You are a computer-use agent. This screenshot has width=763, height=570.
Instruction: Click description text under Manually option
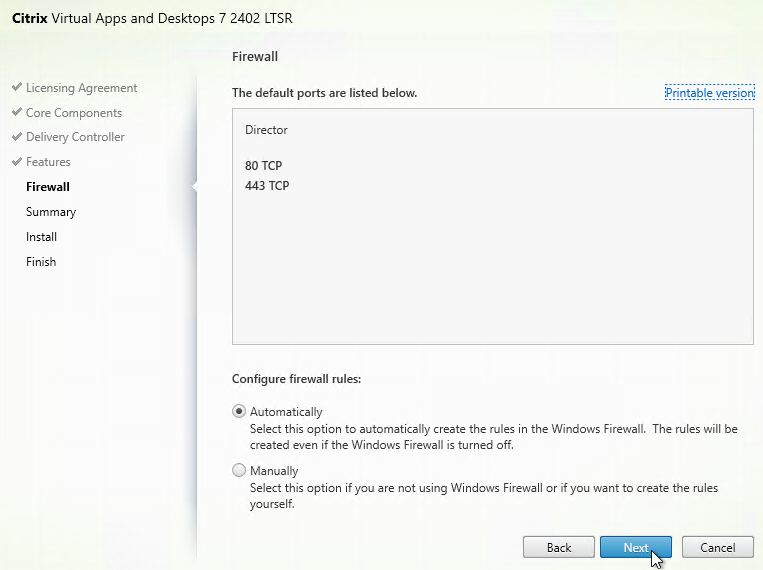pos(484,496)
